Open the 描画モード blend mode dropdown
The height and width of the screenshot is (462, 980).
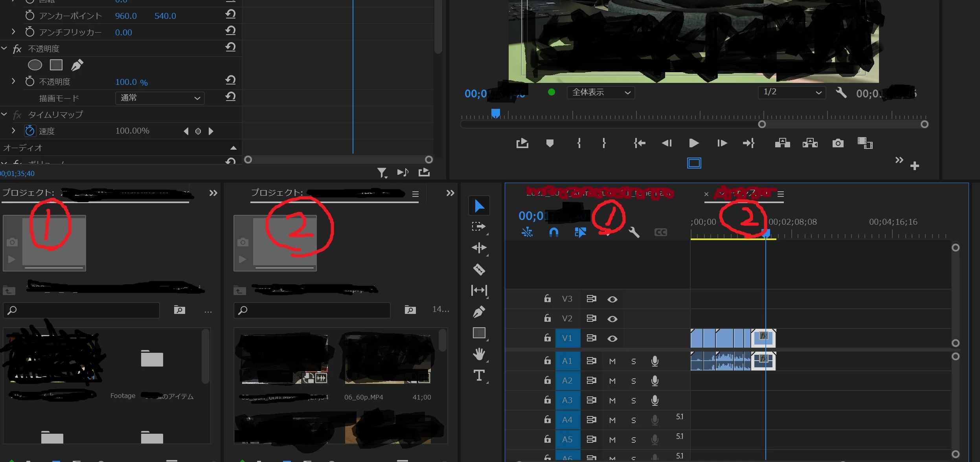160,98
